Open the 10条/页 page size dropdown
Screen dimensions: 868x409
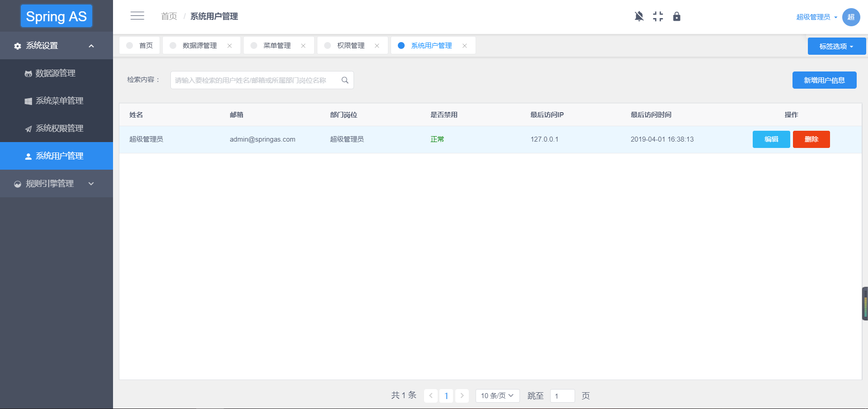497,395
